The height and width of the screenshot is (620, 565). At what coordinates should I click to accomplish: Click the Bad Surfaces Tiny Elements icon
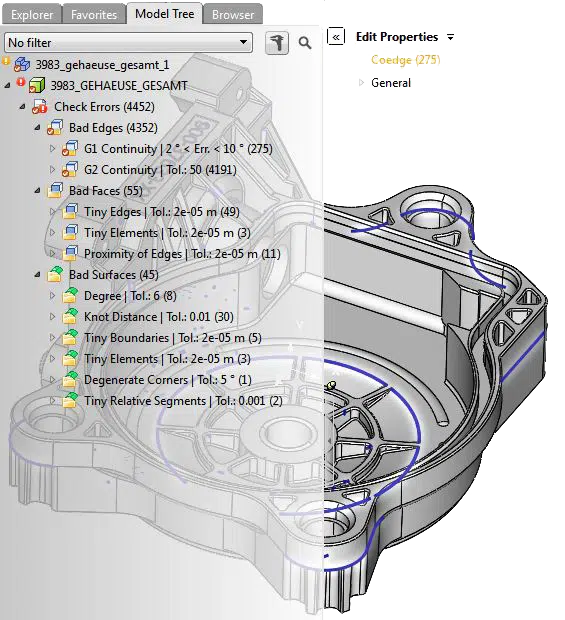click(x=70, y=358)
